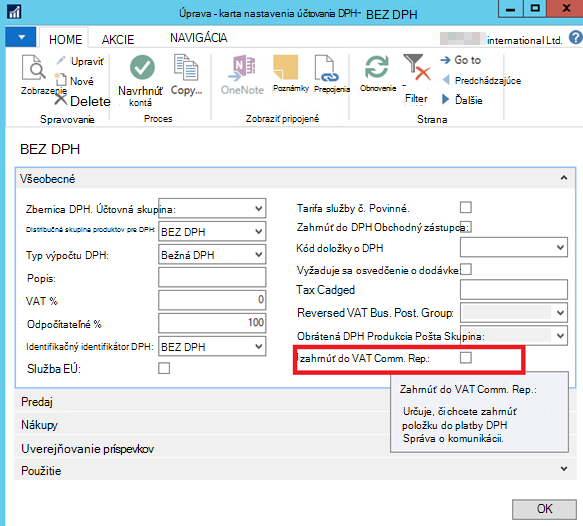Image resolution: width=583 pixels, height=526 pixels.
Task: Toggle Tarifa služby č. Povinné checkbox
Action: tap(466, 207)
